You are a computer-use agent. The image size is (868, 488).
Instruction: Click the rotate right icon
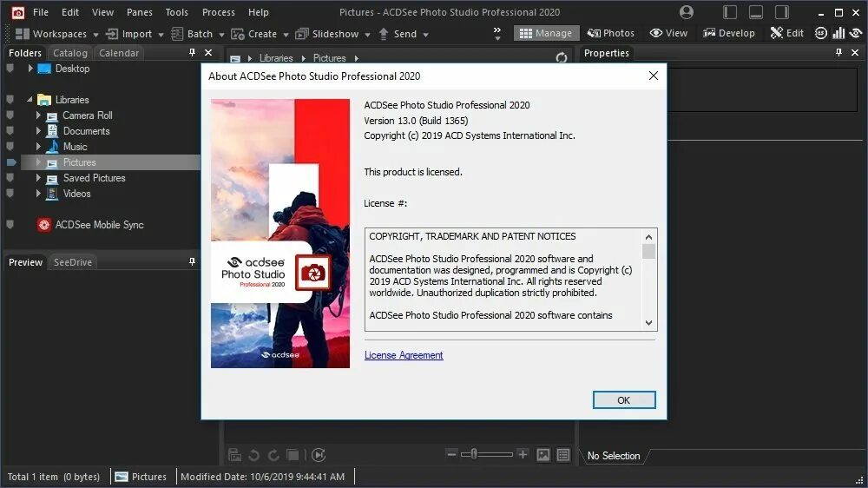273,455
